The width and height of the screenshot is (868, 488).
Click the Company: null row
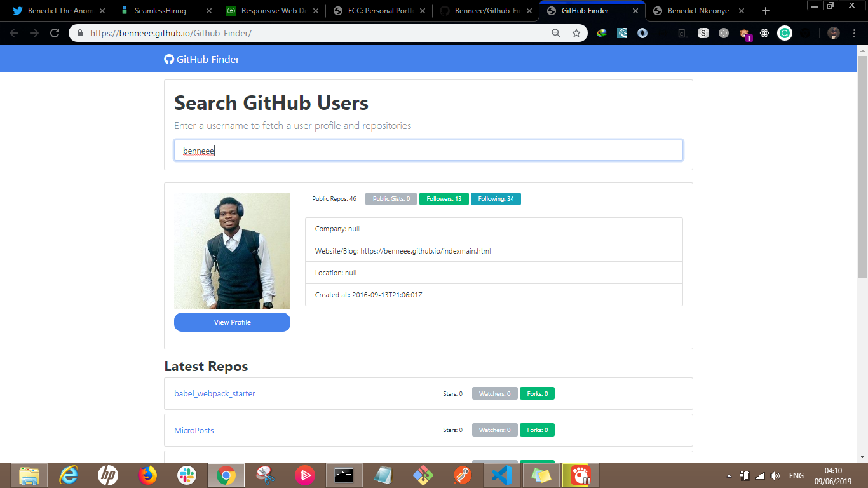click(494, 229)
